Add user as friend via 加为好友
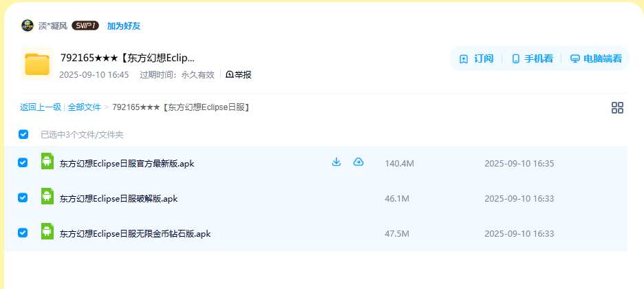 pos(124,26)
